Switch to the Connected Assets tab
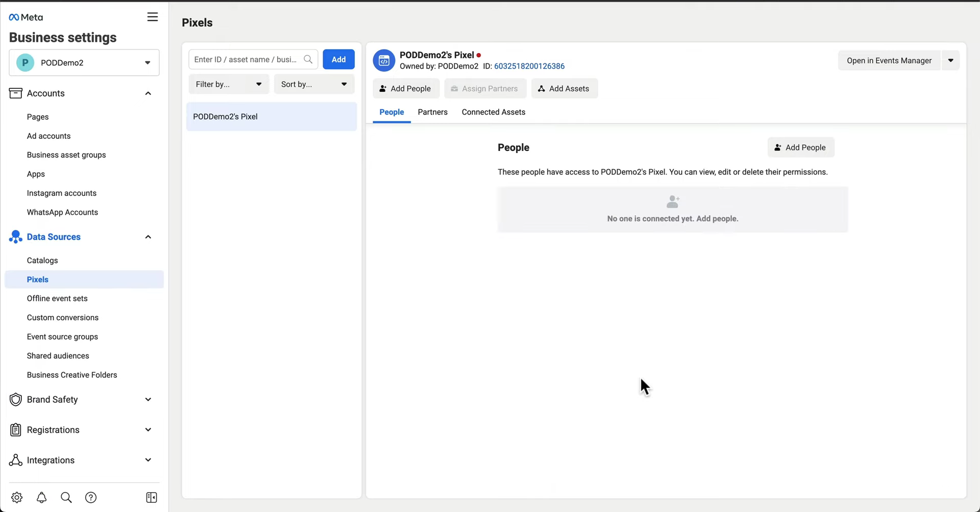980x512 pixels. click(494, 112)
